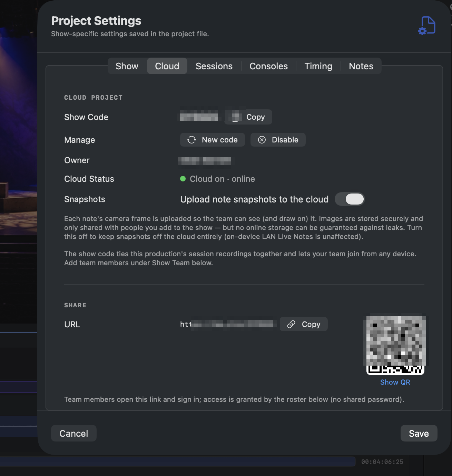Click the timeline progress bar behind the dialog
The image size is (452, 476).
coord(178,462)
